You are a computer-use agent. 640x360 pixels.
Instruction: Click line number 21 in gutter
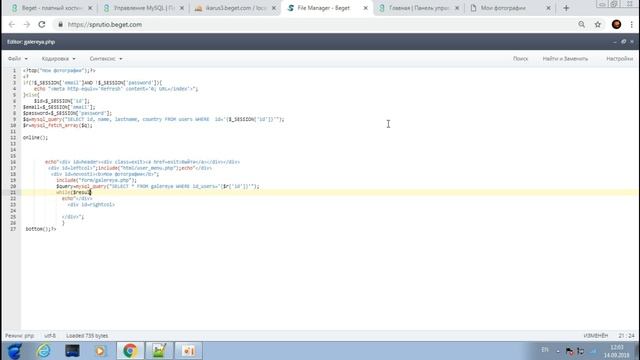pos(13,192)
